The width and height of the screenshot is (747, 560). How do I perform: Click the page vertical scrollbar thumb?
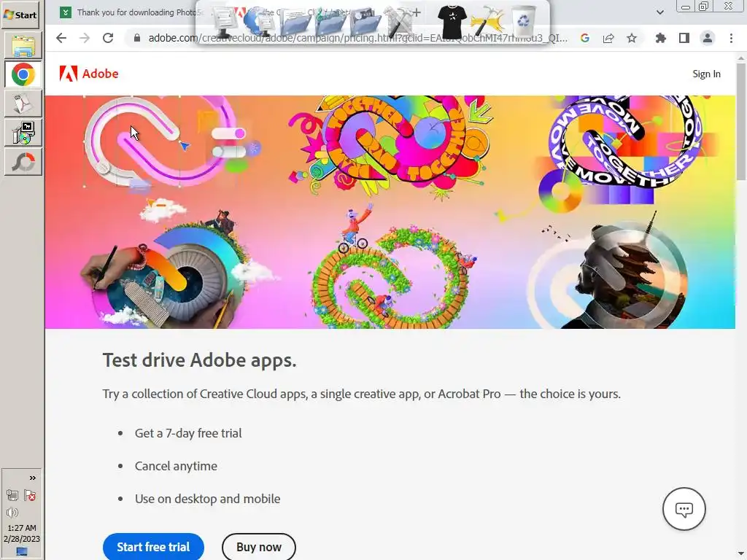[741, 122]
